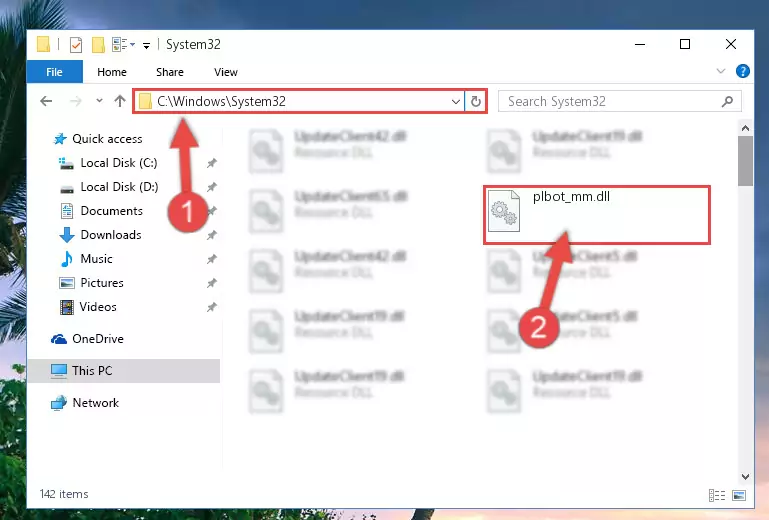
Task: Expand the address bar history dropdown
Action: [456, 102]
